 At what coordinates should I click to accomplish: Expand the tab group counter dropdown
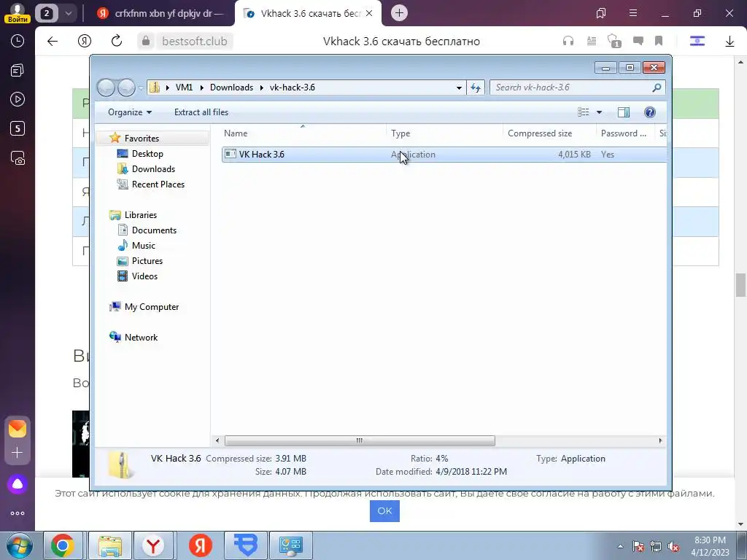click(68, 13)
